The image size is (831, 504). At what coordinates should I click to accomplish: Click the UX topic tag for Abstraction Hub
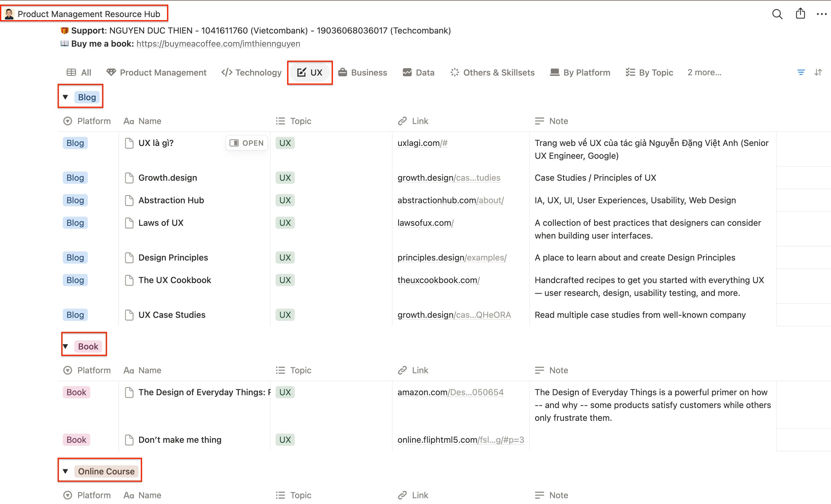[x=285, y=200]
